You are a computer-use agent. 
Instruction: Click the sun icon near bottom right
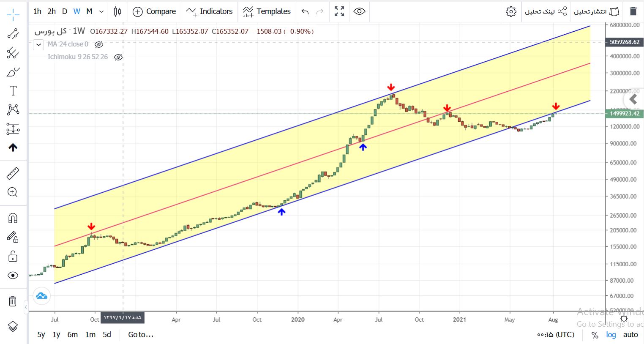(624, 319)
